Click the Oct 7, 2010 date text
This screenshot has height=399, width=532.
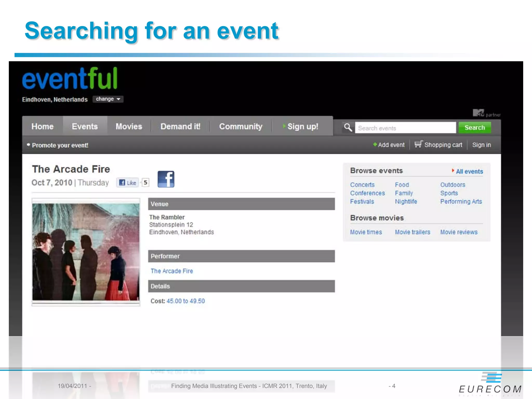52,183
